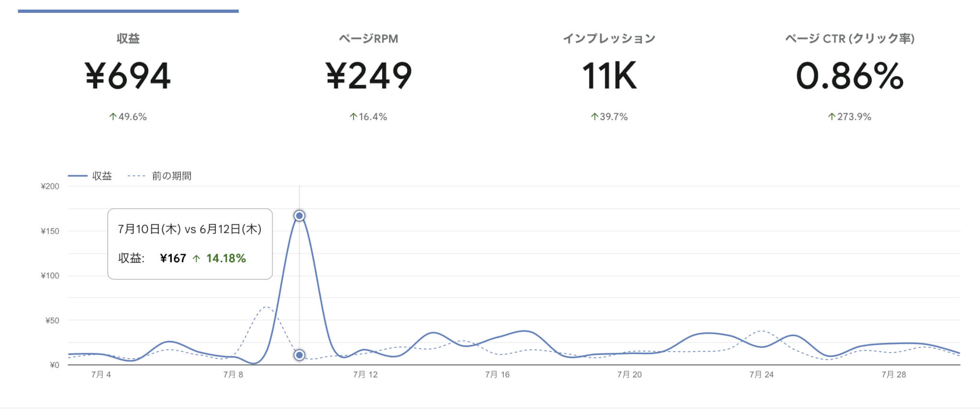The image size is (980, 409).
Task: Select the インプレッション metric tab
Action: (x=609, y=39)
